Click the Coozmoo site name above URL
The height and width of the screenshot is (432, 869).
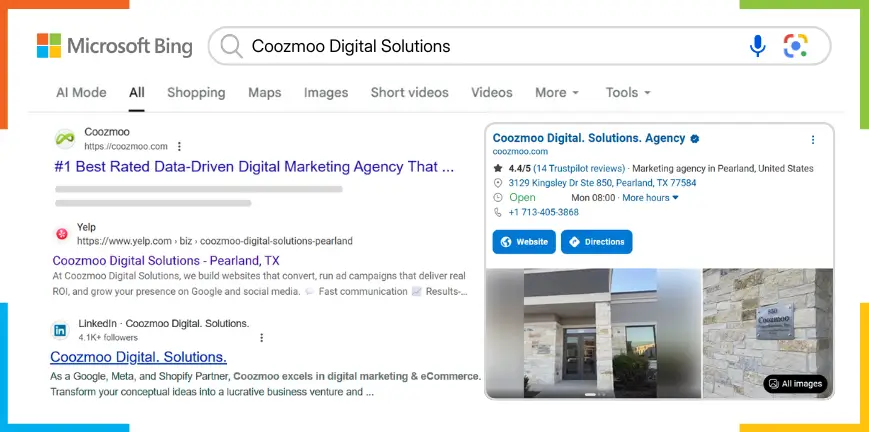107,132
